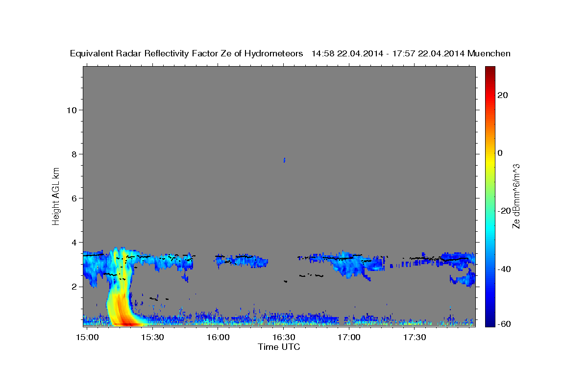Click the 'Time UTC' axis label
The width and height of the screenshot is (588, 392).
click(279, 347)
